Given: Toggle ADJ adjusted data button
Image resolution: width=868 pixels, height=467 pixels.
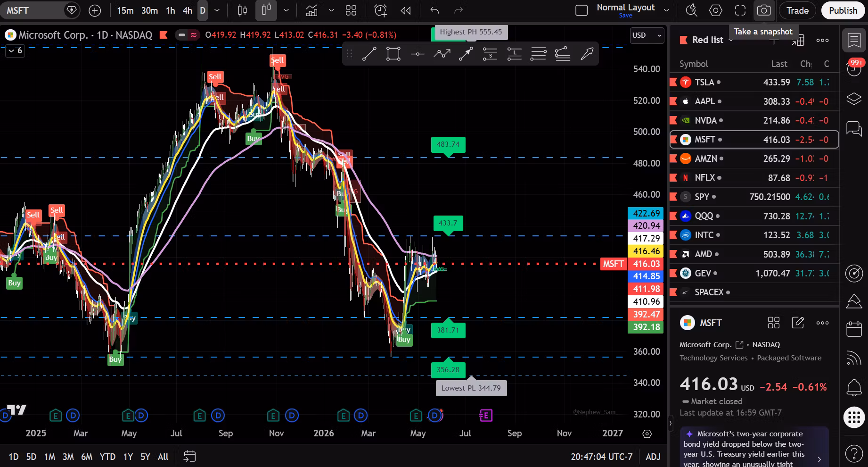Looking at the screenshot, I should [x=653, y=457].
